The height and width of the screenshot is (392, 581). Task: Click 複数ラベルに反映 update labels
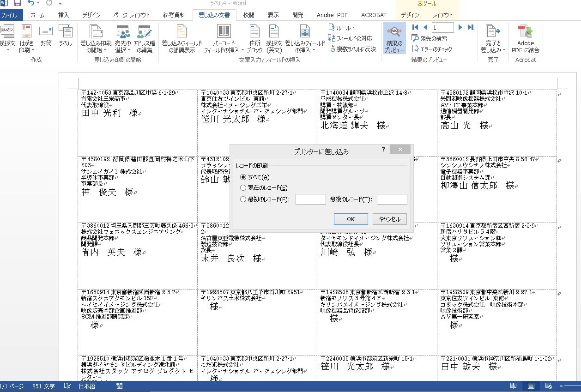(352, 48)
